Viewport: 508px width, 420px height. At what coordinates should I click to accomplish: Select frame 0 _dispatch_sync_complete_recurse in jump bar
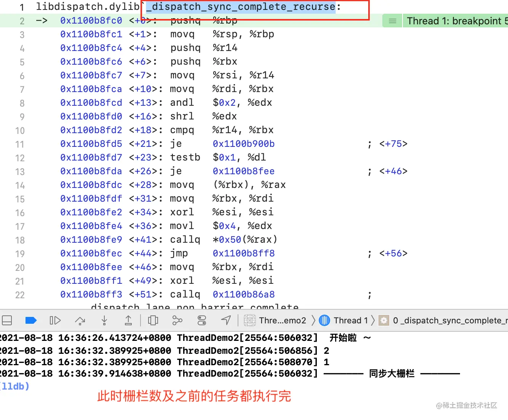(450, 320)
